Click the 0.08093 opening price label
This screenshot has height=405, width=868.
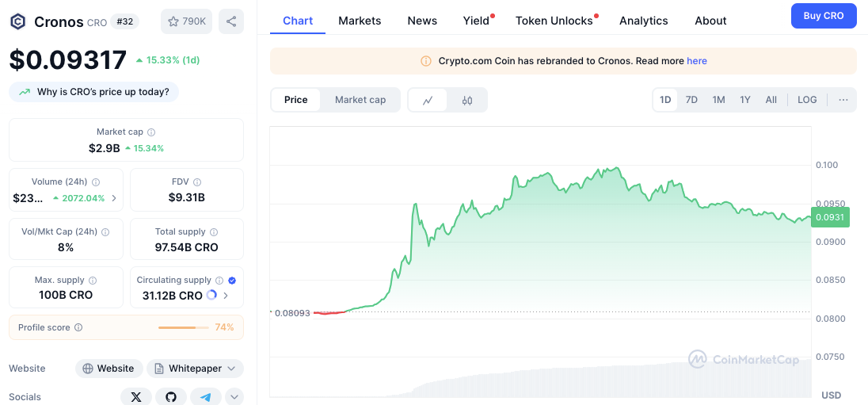coord(291,313)
